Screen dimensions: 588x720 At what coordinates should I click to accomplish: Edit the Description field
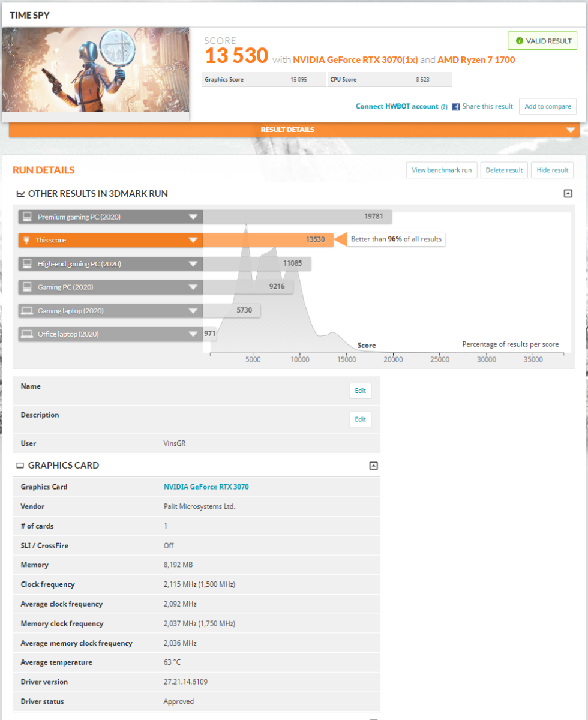point(360,419)
